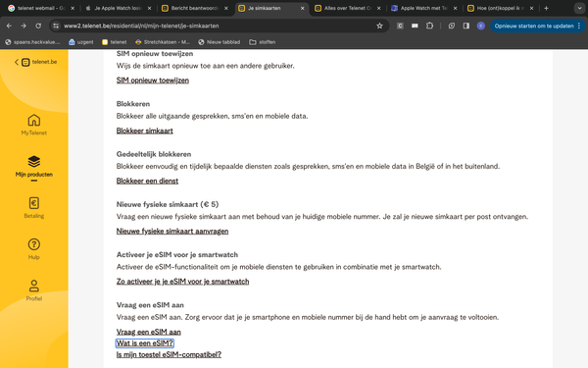Close the telenet webmail tab
The width and height of the screenshot is (588, 368).
(73, 8)
